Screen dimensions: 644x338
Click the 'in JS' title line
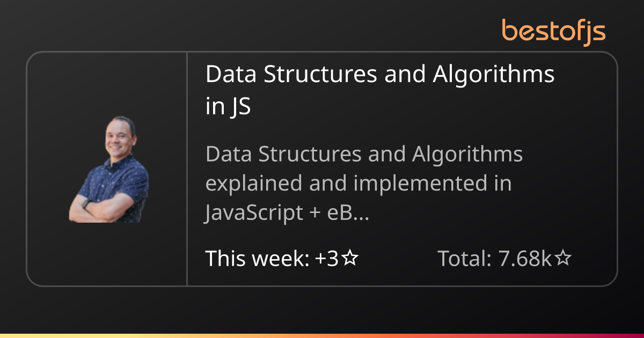click(228, 107)
